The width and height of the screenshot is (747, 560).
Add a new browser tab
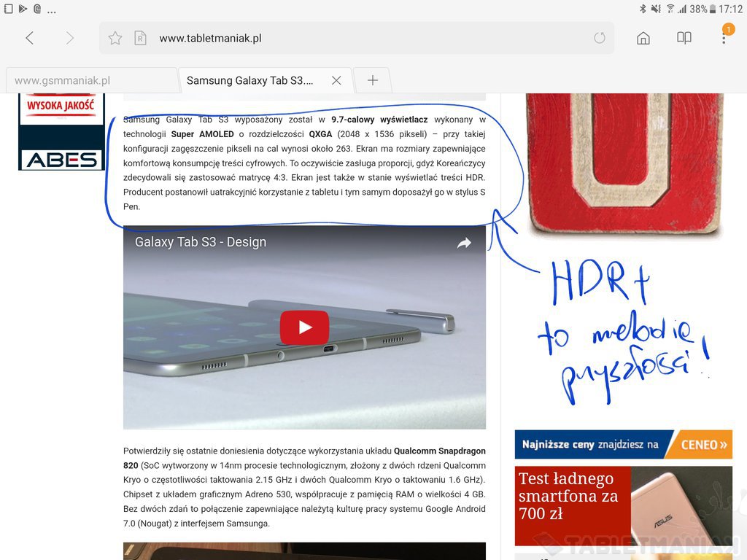373,80
